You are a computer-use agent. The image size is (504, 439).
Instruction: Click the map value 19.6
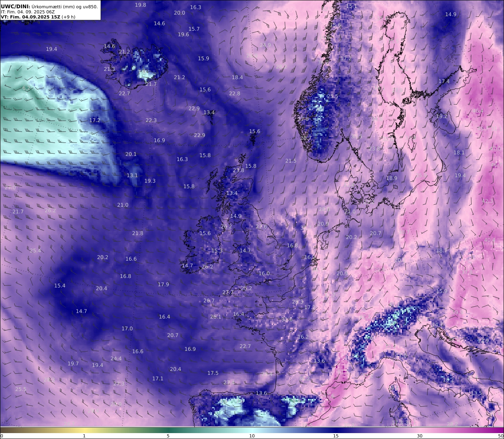[183, 34]
